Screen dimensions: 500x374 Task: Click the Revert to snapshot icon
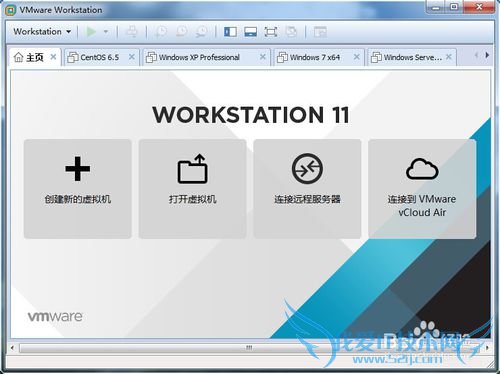tap(181, 32)
